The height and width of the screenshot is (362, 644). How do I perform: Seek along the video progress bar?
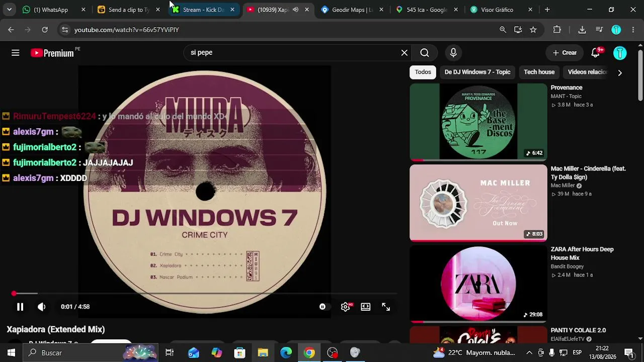[x=205, y=293]
